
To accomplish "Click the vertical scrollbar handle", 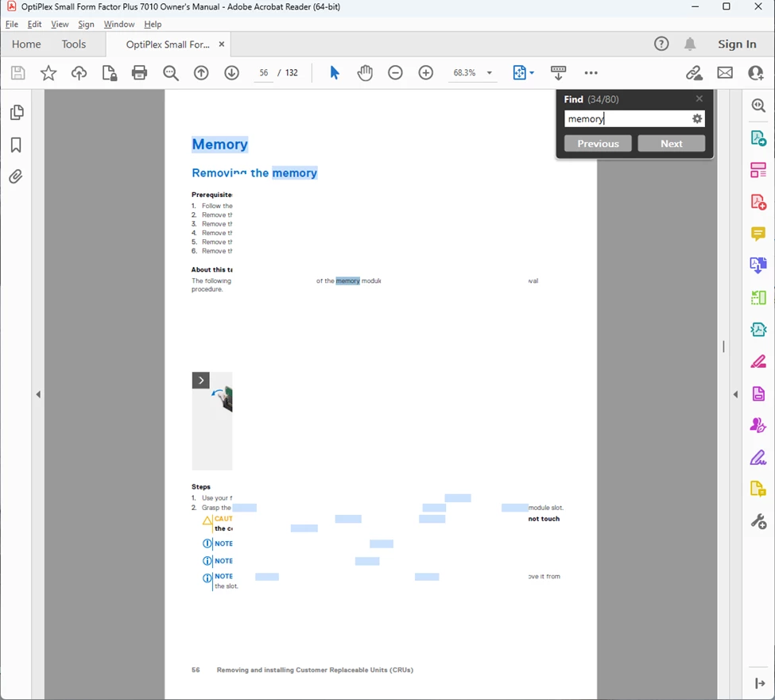I will coord(723,346).
